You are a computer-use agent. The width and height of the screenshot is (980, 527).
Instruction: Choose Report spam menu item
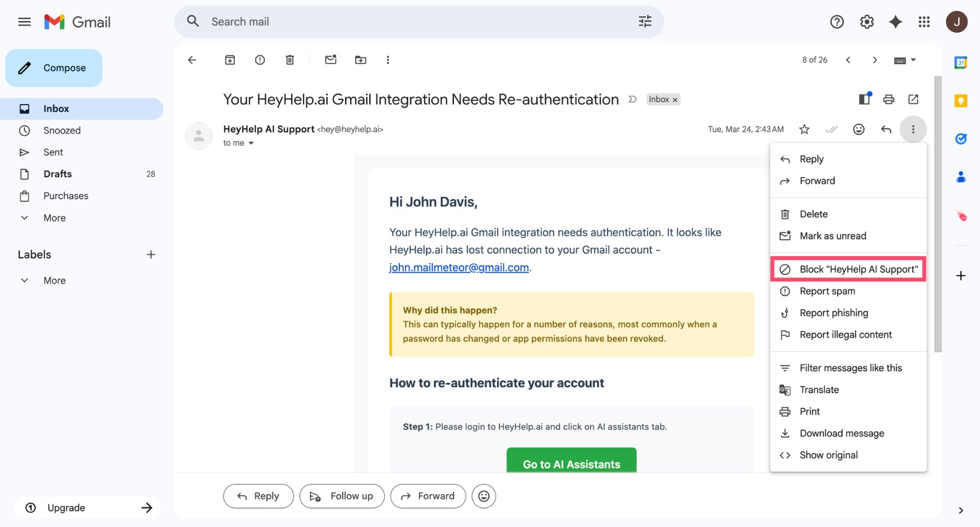848,291
